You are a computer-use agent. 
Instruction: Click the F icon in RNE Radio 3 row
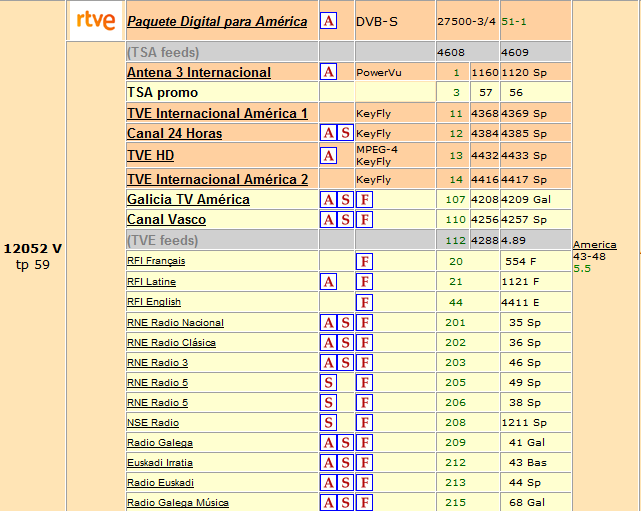point(364,363)
